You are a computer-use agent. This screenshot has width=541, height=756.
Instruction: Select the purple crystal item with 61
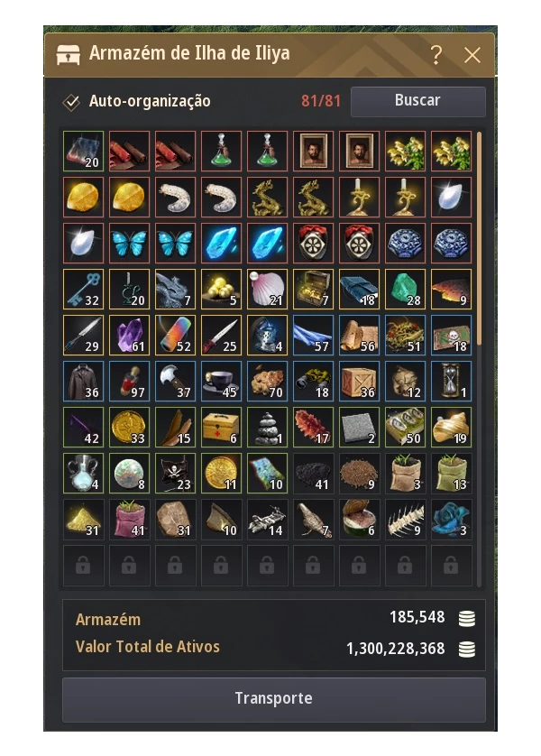pyautogui.click(x=129, y=335)
